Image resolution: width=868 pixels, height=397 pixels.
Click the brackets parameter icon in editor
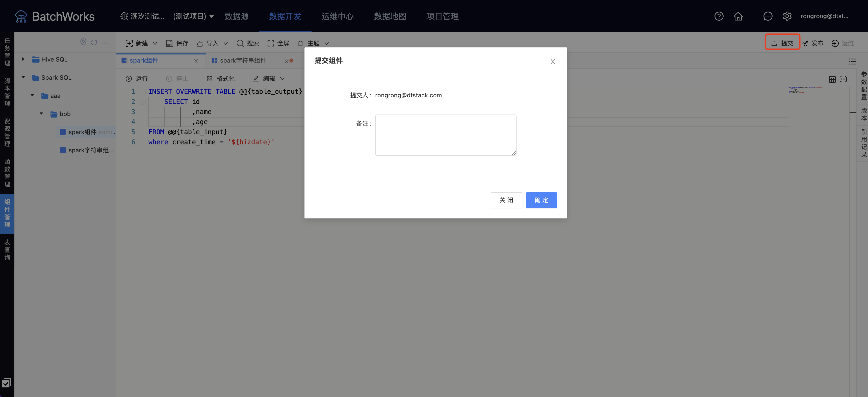point(843,79)
